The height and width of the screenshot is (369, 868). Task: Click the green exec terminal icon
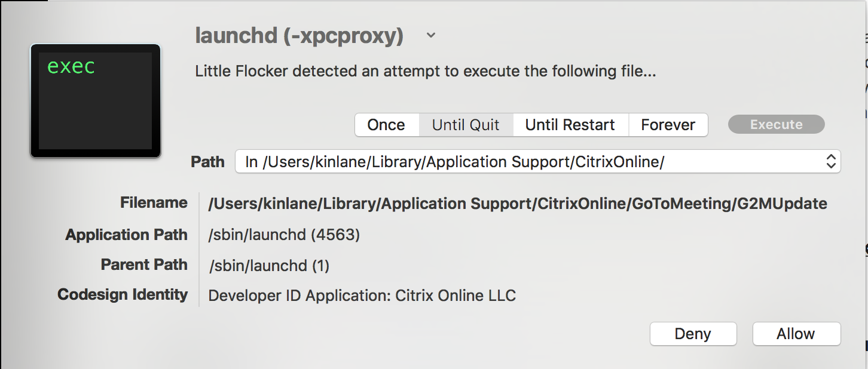click(x=96, y=101)
